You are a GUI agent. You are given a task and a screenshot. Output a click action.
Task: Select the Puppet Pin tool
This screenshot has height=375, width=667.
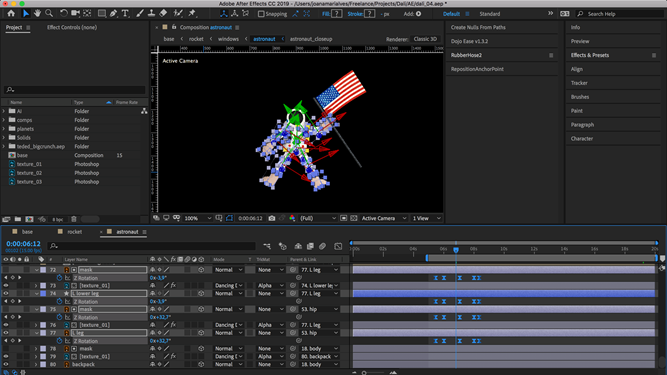coord(192,14)
